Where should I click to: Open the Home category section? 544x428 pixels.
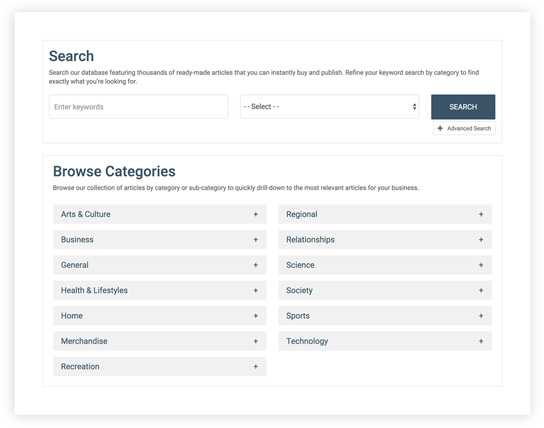point(160,316)
